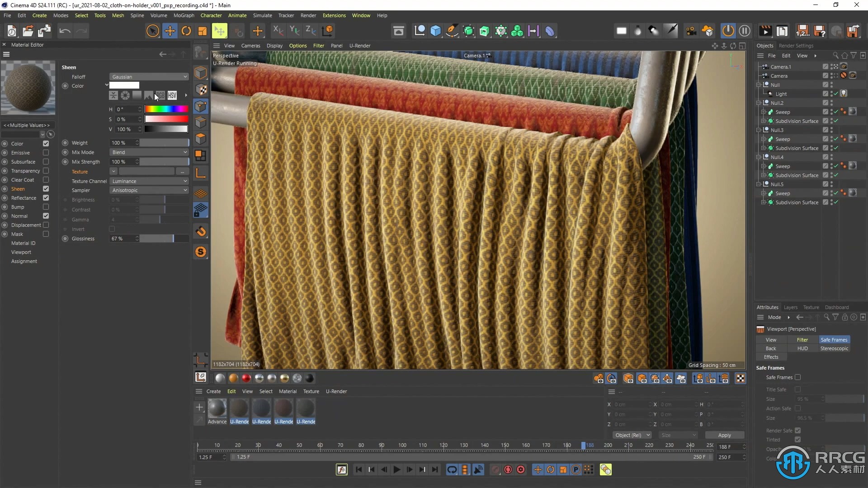The image size is (868, 488).
Task: Open the Mix Mode Blend dropdown
Action: coord(149,152)
